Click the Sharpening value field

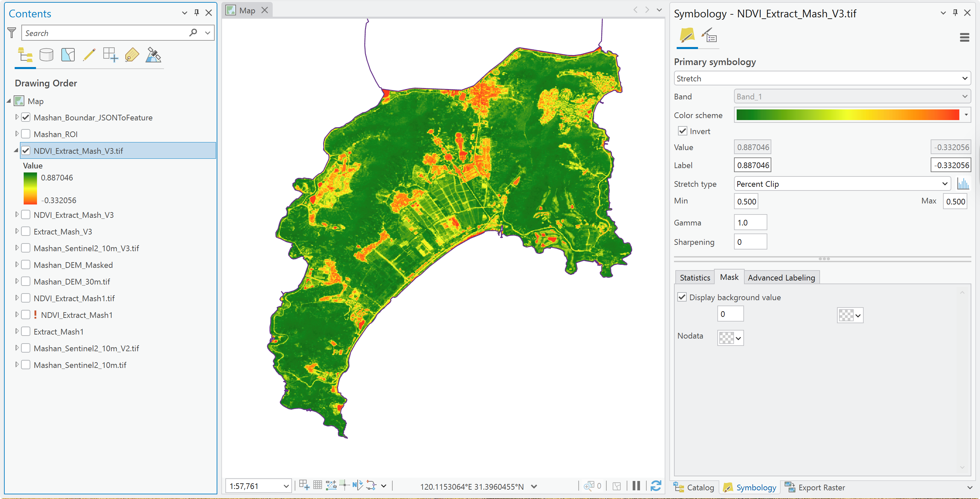750,242
